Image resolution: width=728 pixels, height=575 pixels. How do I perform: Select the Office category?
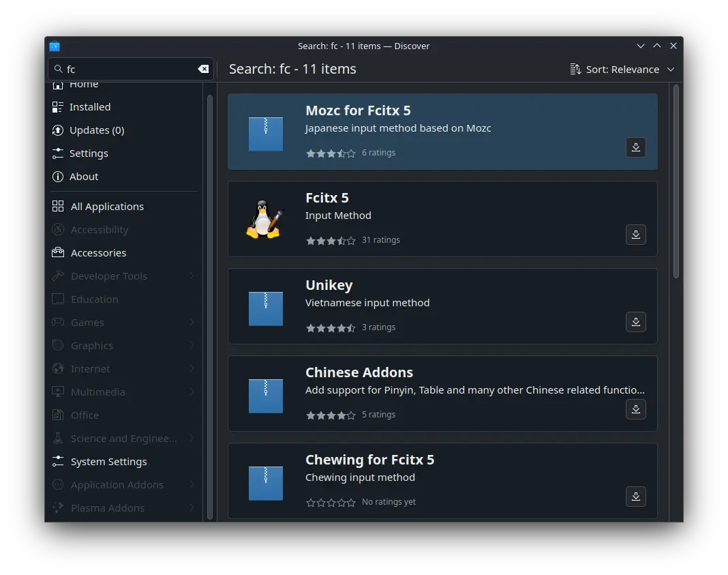pos(124,415)
